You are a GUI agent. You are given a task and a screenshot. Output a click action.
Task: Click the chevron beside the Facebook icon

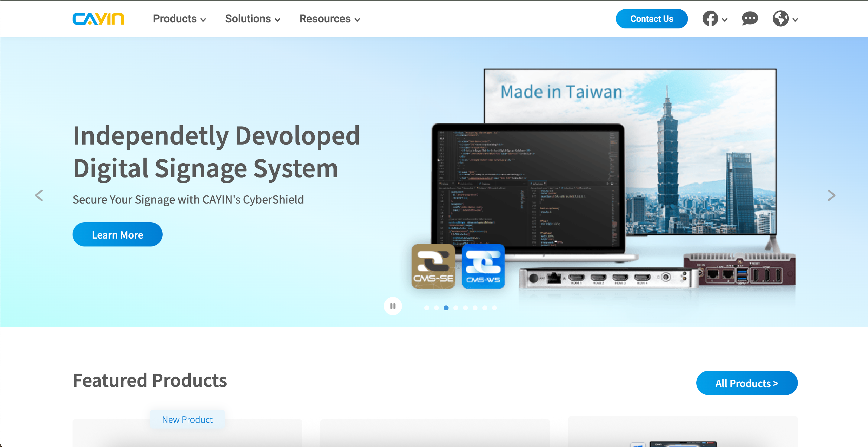click(x=725, y=20)
